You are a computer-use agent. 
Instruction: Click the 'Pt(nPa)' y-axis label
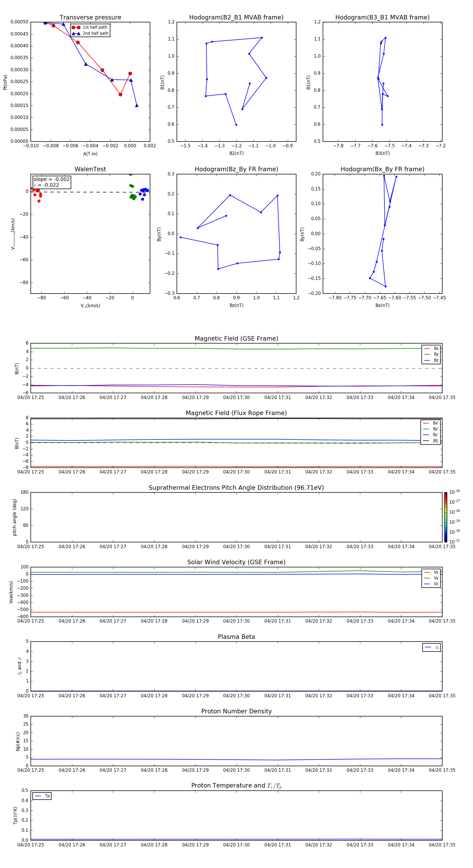click(5, 82)
